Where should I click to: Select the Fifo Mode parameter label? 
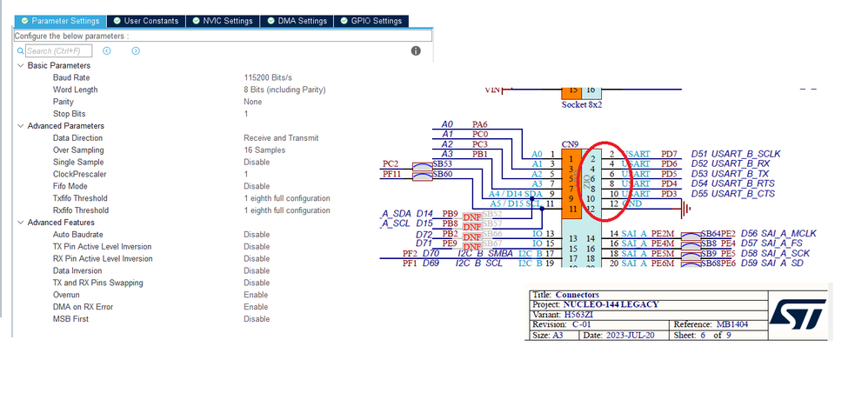[x=70, y=187]
